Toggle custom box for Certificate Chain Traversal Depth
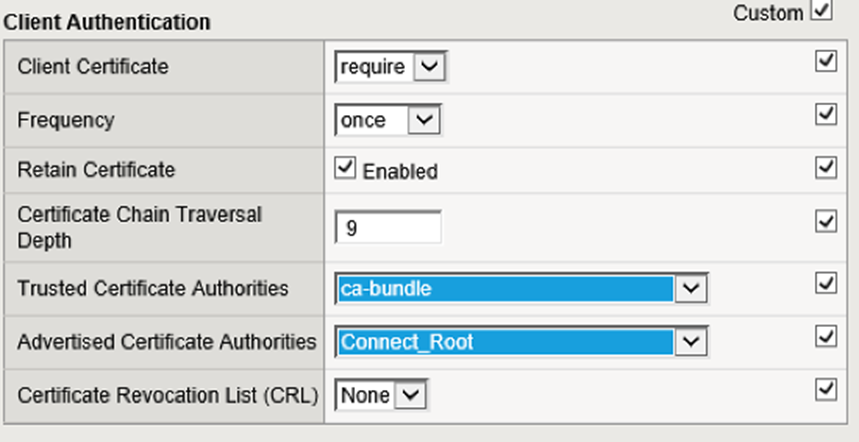859x442 pixels. (x=826, y=221)
